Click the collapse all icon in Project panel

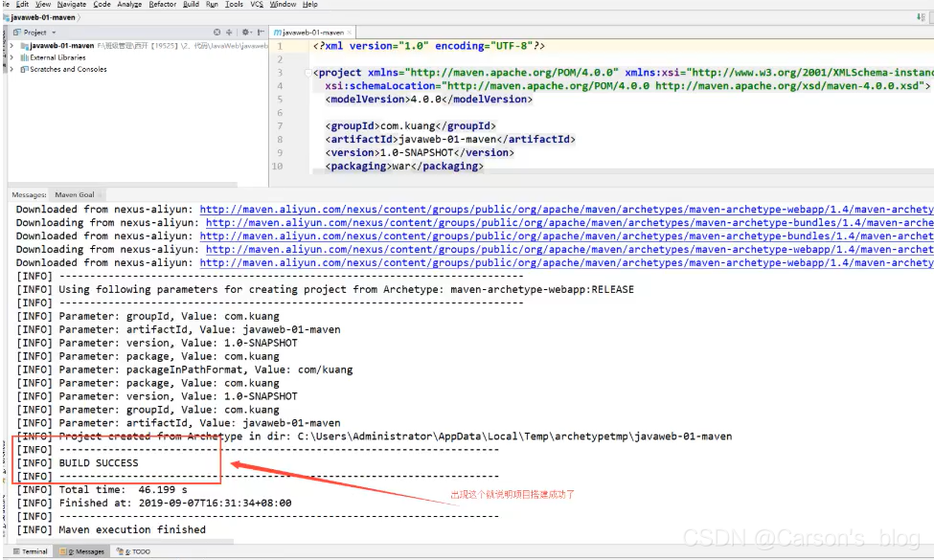229,33
